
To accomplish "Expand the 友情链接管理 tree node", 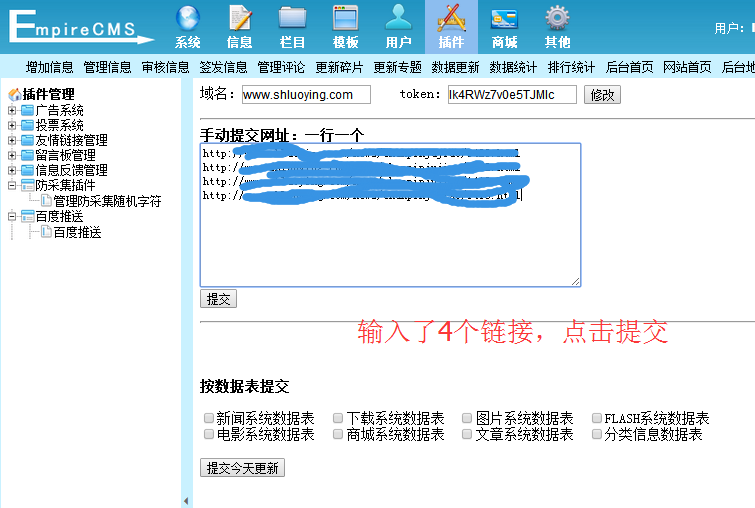I will (12, 140).
